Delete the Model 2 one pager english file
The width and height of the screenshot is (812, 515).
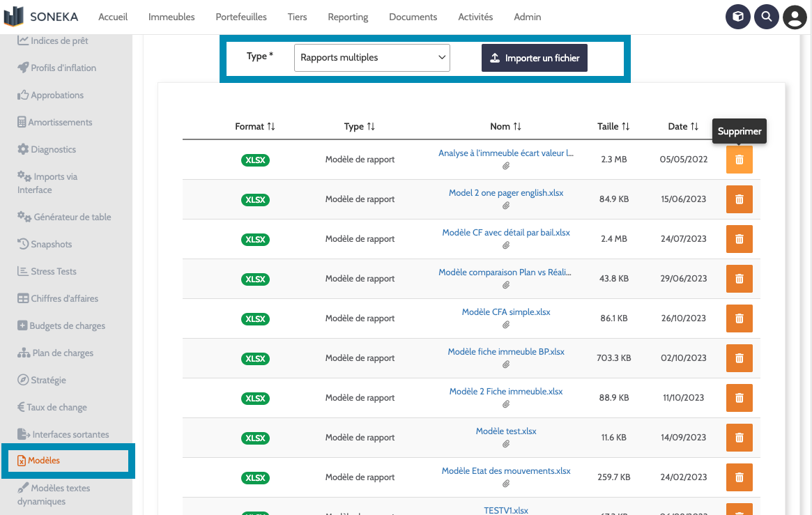pos(740,199)
